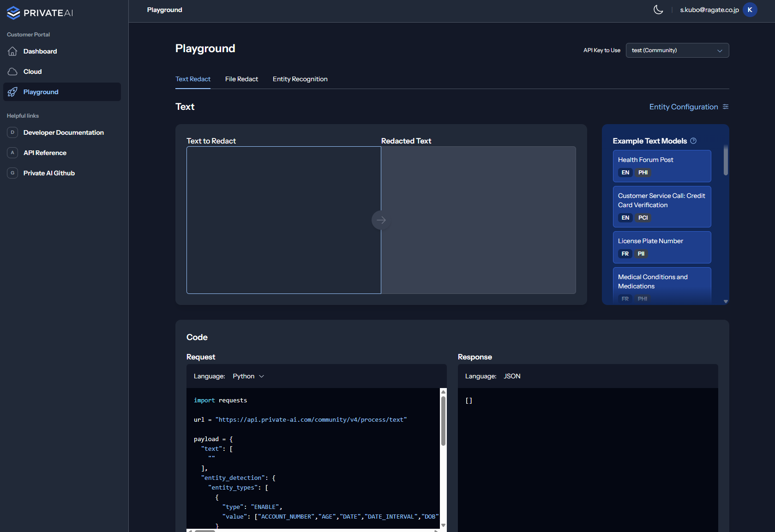Click the help icon beside Example Text Models

(693, 141)
